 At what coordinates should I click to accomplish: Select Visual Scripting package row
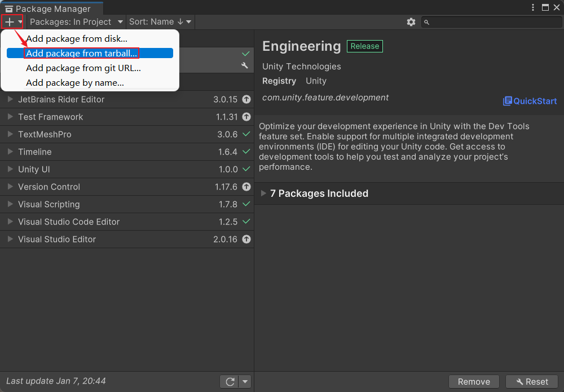[x=127, y=204]
